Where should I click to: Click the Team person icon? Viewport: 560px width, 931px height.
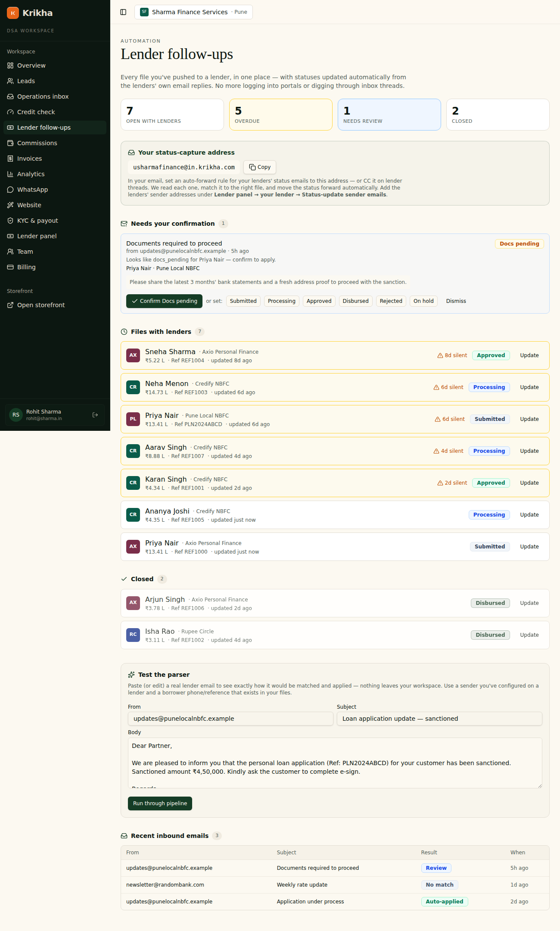[x=10, y=252]
